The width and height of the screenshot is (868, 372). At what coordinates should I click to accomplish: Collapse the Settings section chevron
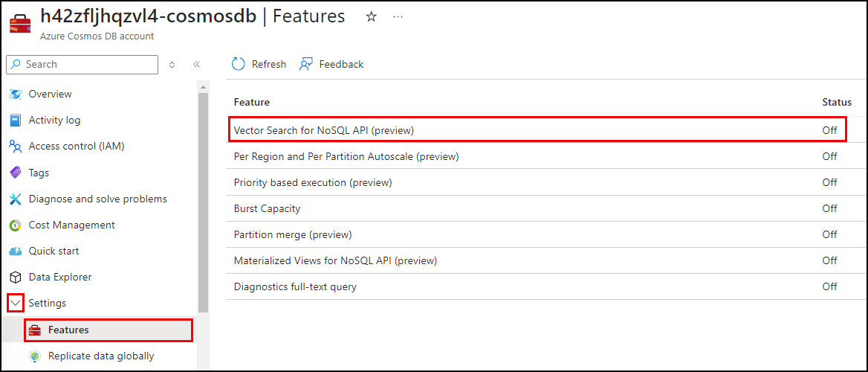click(16, 304)
